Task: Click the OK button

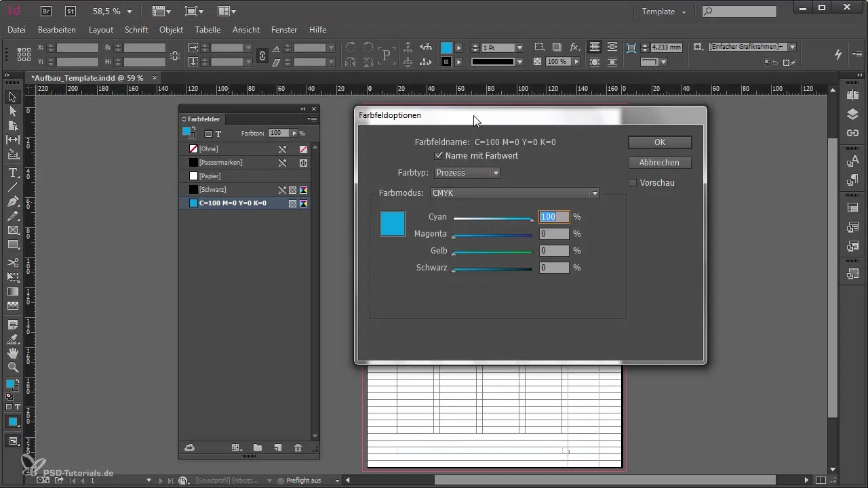Action: pos(660,142)
